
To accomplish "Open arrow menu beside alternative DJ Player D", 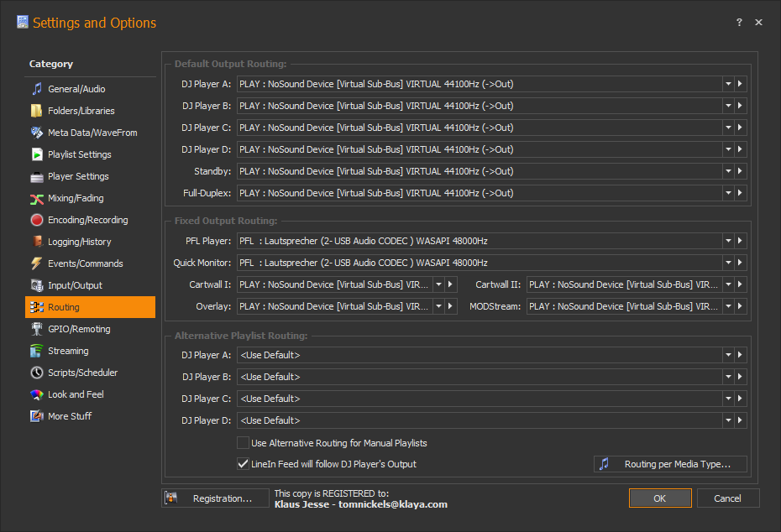I will tap(740, 420).
